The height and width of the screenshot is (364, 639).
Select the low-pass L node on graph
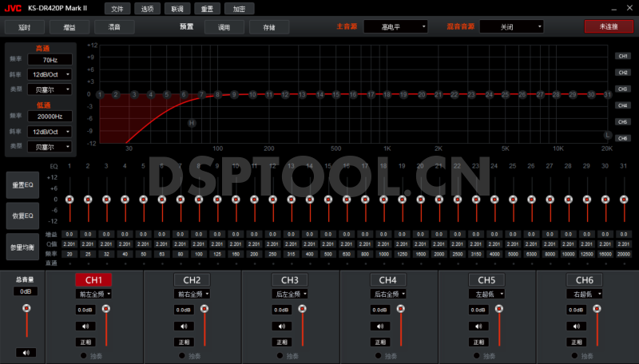[608, 134]
